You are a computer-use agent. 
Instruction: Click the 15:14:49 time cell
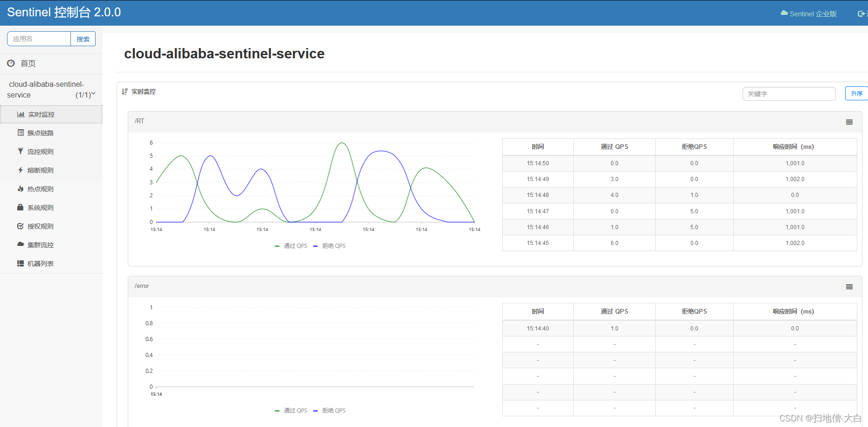point(538,179)
